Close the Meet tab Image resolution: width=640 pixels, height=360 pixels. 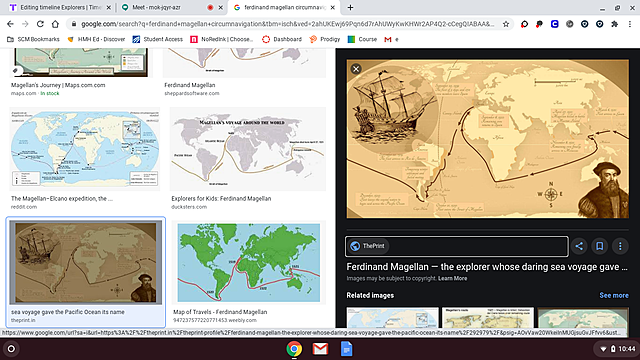(x=220, y=7)
